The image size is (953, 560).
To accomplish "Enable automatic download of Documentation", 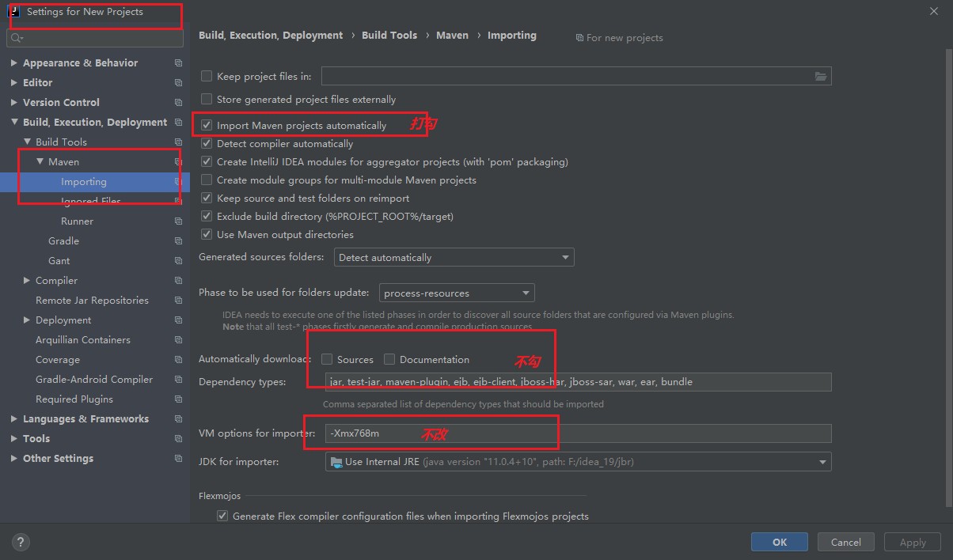I will (x=389, y=359).
